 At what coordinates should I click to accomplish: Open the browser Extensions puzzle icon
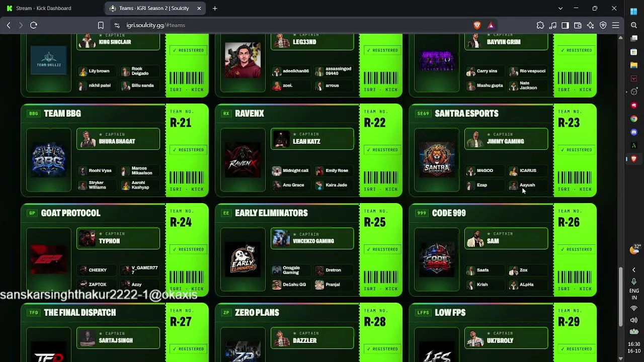(x=540, y=25)
